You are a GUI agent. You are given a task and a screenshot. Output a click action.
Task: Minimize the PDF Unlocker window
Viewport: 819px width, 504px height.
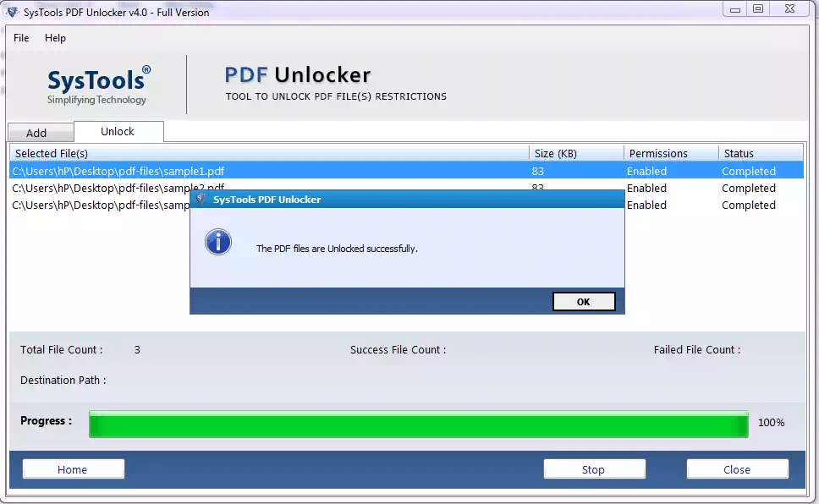tap(735, 8)
